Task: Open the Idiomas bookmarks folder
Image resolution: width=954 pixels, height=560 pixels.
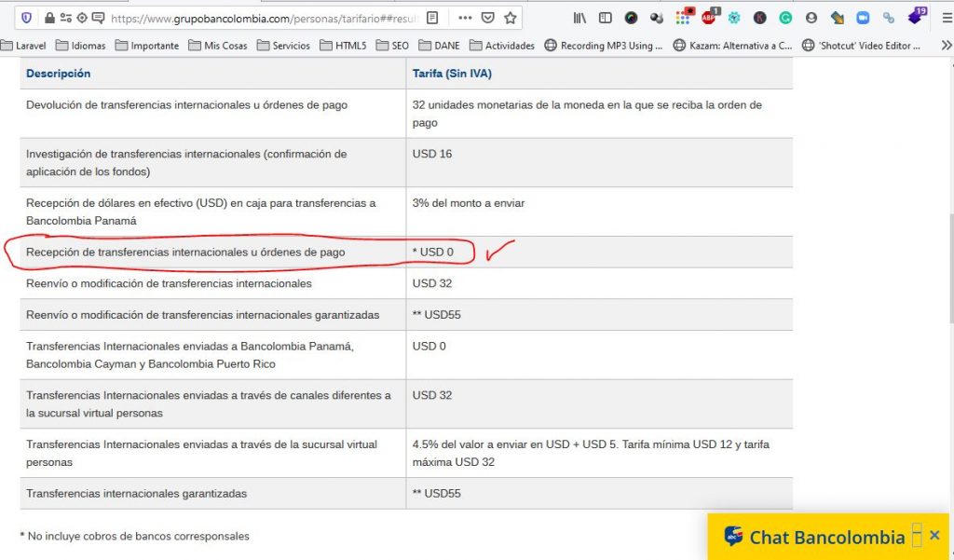Action: tap(80, 45)
